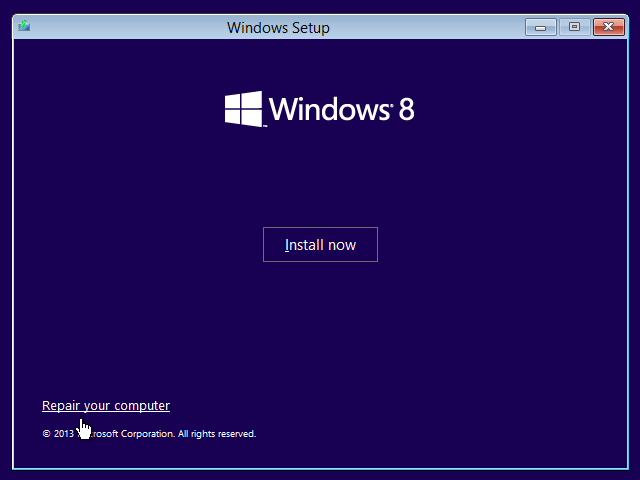Open the Repair your computer link
640x480 pixels.
pos(106,406)
